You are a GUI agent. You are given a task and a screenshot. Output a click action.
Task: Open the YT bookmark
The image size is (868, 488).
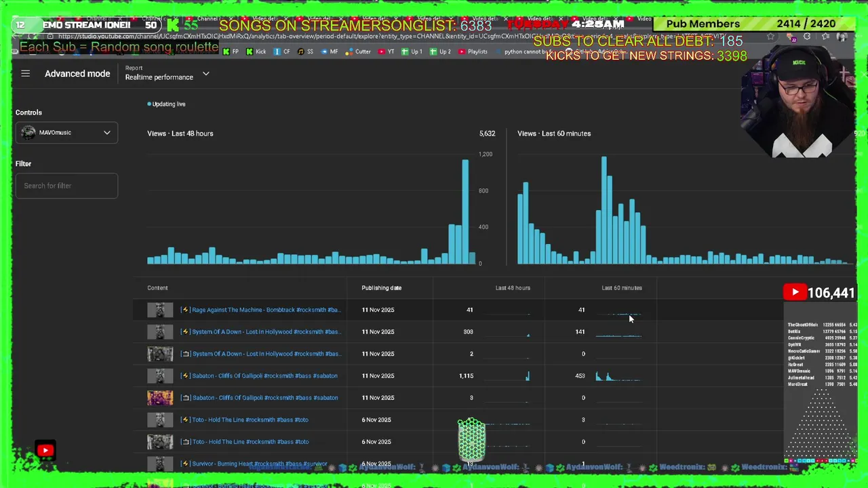(x=386, y=52)
